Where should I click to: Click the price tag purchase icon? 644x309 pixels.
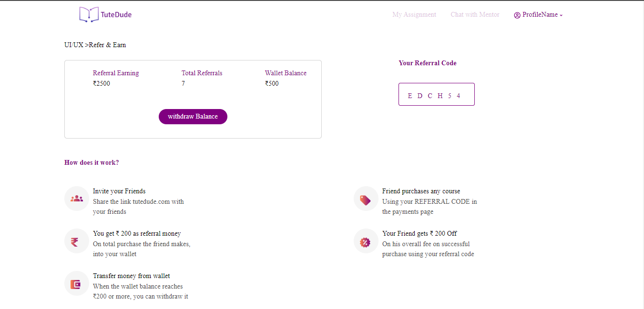pos(366,199)
